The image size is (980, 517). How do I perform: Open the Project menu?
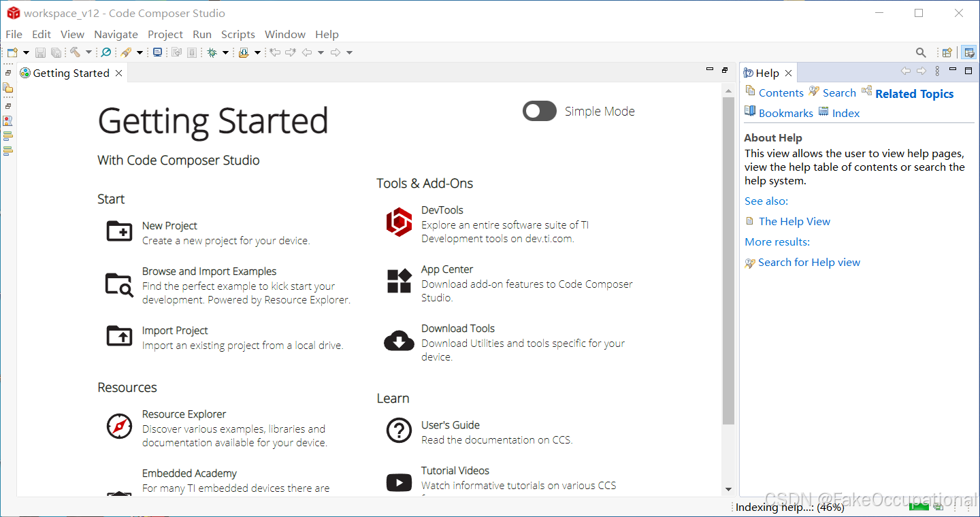coord(165,34)
